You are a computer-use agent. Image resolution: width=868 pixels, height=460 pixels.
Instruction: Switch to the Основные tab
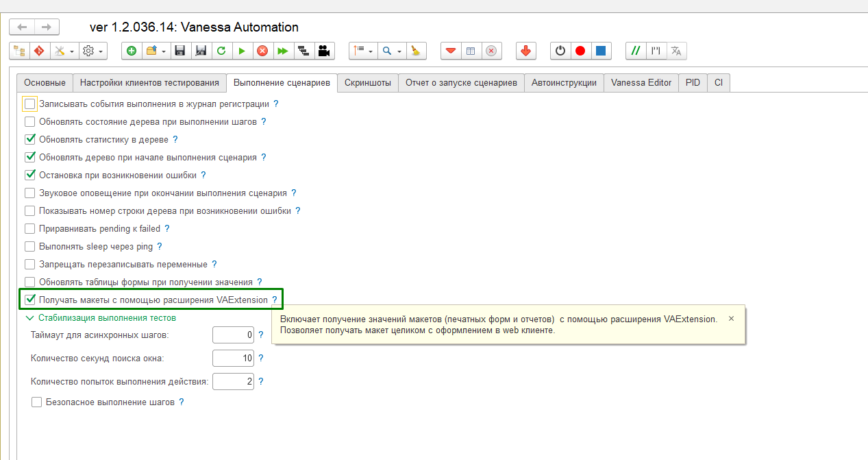(x=45, y=82)
